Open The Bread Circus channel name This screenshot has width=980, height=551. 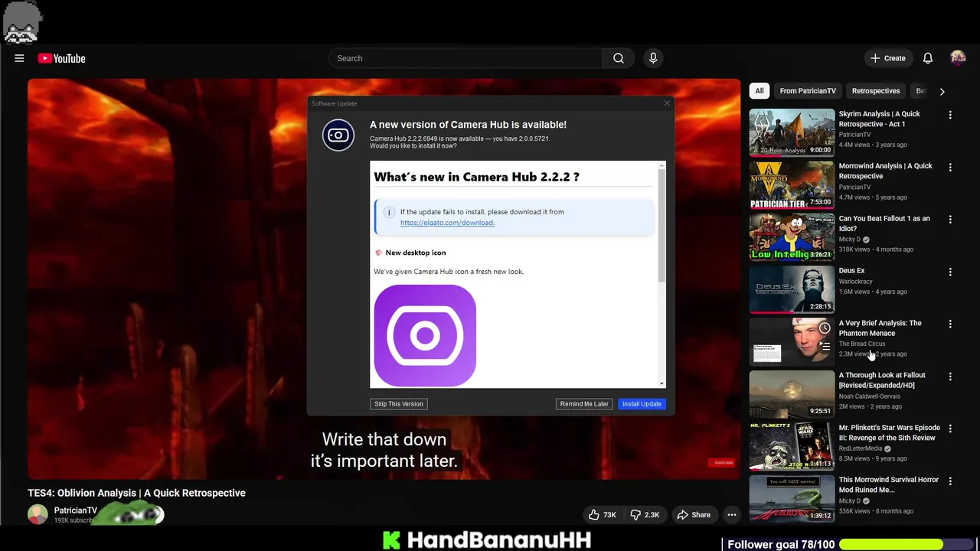coord(862,344)
